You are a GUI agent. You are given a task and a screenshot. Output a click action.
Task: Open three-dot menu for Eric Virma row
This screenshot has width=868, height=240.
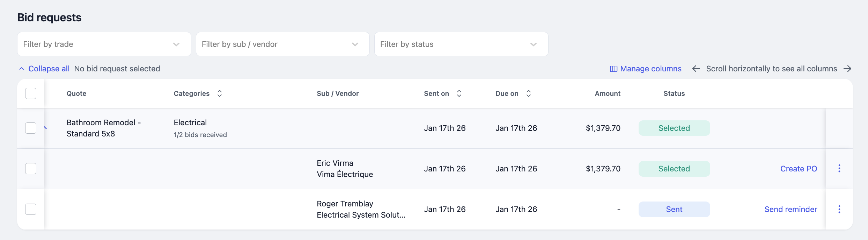pos(839,169)
